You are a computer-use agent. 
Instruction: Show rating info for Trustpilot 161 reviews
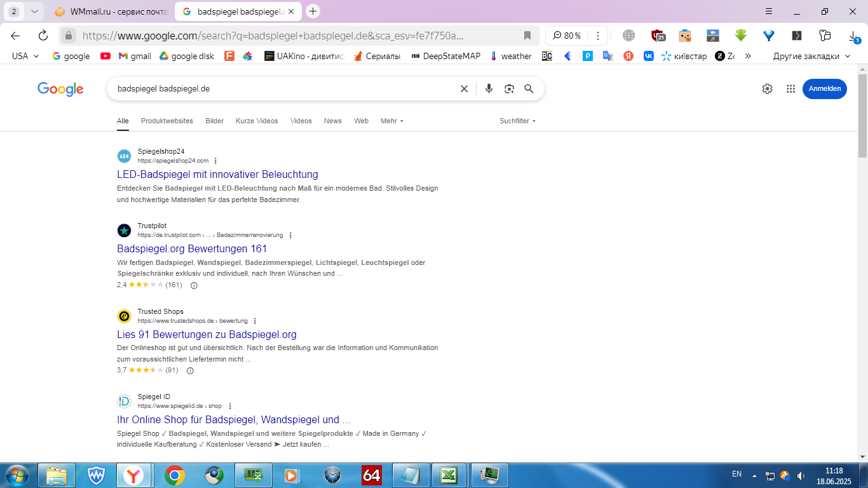pyautogui.click(x=194, y=285)
